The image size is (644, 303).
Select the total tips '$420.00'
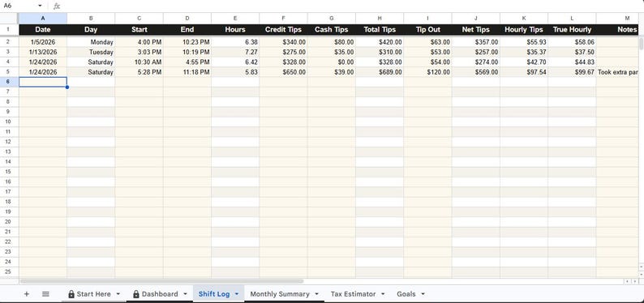click(380, 42)
